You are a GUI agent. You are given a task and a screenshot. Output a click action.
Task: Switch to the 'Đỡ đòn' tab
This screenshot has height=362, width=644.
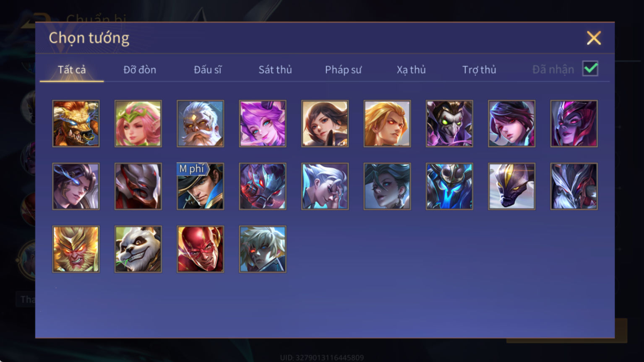point(140,70)
